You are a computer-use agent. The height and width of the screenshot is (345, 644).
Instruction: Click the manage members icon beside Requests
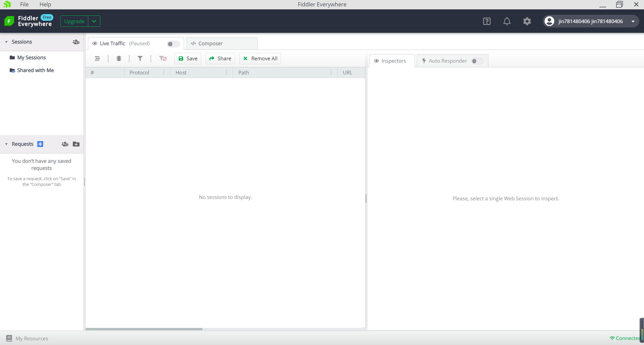point(65,144)
